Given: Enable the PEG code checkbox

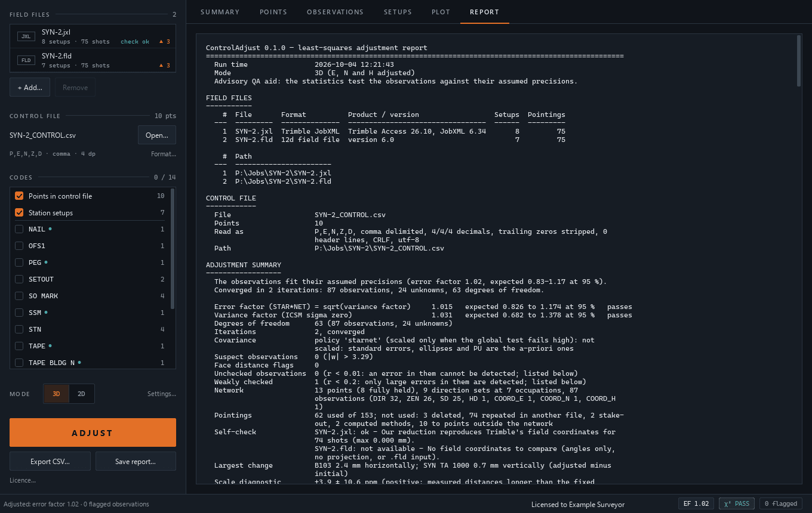Looking at the screenshot, I should [x=19, y=262].
